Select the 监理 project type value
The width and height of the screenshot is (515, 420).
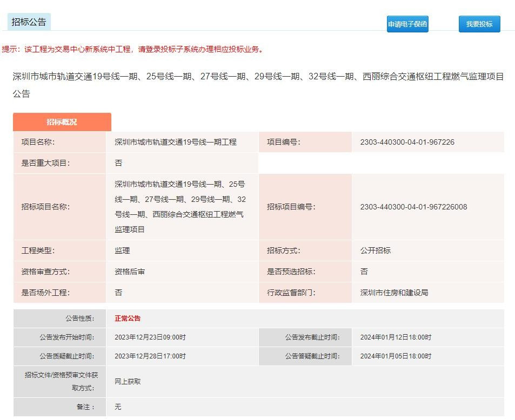tap(122, 250)
